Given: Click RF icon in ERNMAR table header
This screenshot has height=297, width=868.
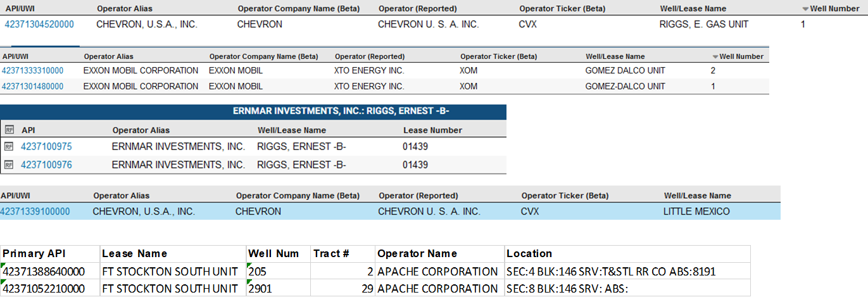Looking at the screenshot, I should click(x=9, y=129).
